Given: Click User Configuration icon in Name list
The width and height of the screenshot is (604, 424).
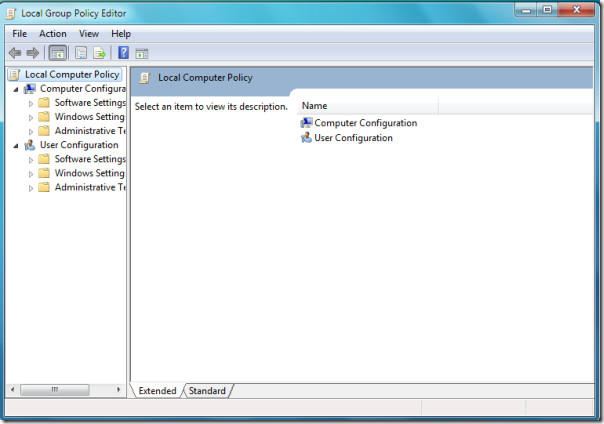Looking at the screenshot, I should [x=306, y=137].
